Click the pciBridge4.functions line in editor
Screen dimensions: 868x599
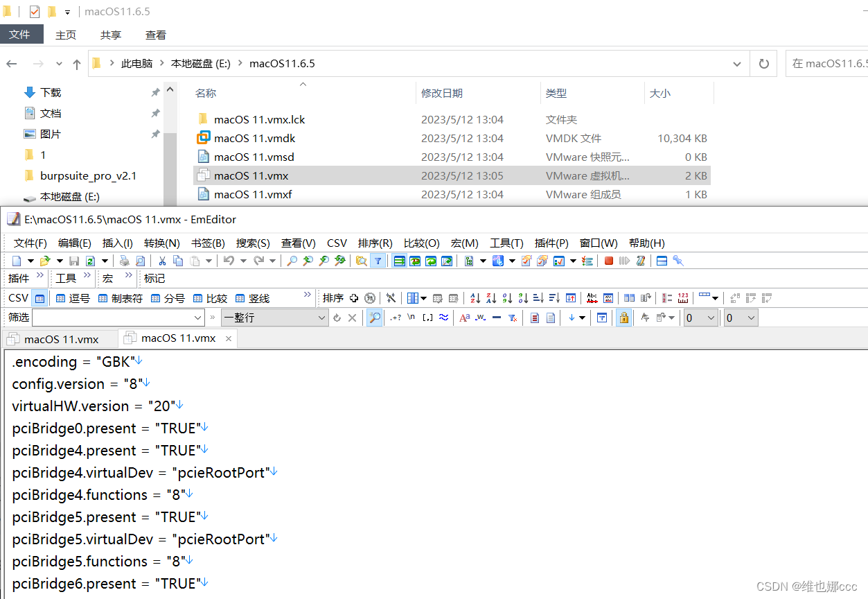click(103, 494)
